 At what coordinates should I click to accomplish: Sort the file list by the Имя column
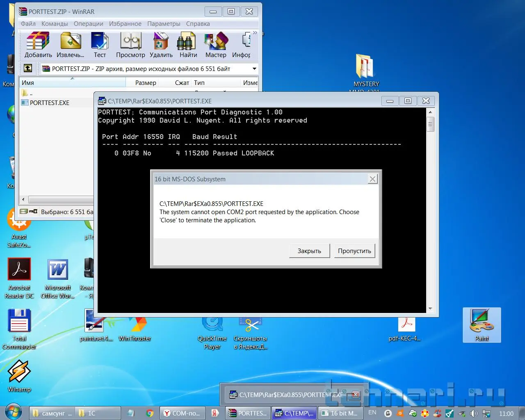tap(73, 82)
